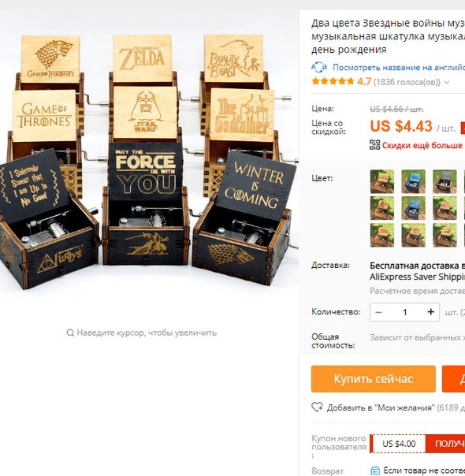Image resolution: width=465 pixels, height=476 pixels.
Task: Open Посмотреть название на английском link
Action: tap(399, 68)
